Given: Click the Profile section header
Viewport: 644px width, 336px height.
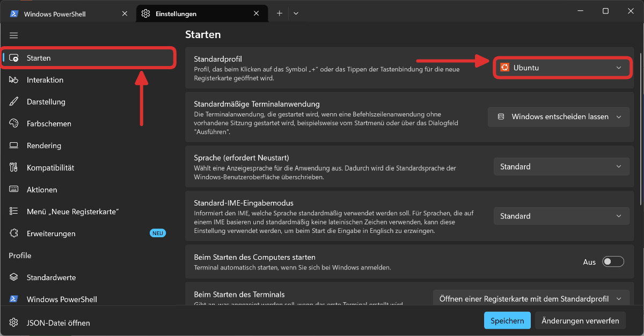Looking at the screenshot, I should (x=20, y=256).
